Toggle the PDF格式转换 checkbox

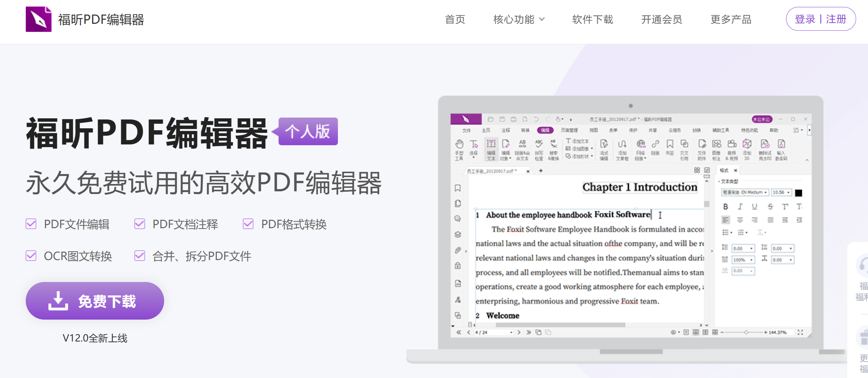[x=248, y=224]
